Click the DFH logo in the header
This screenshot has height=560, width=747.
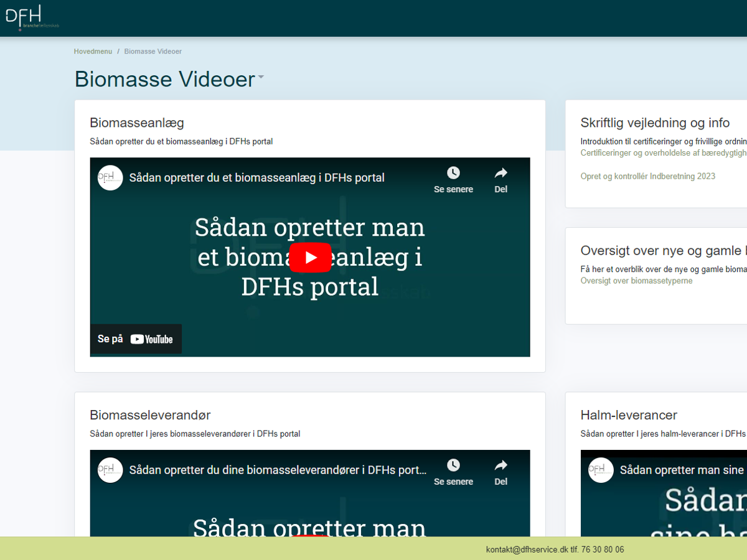click(31, 17)
